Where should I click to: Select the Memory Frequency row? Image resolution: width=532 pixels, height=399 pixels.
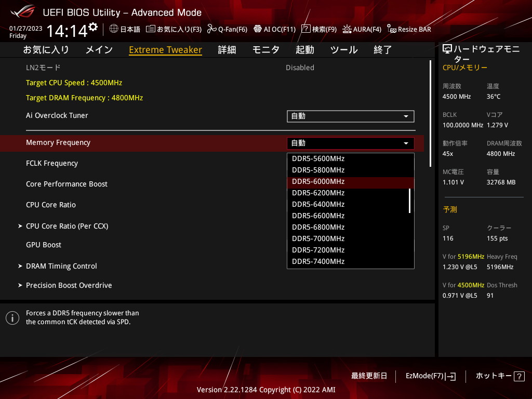[212, 143]
